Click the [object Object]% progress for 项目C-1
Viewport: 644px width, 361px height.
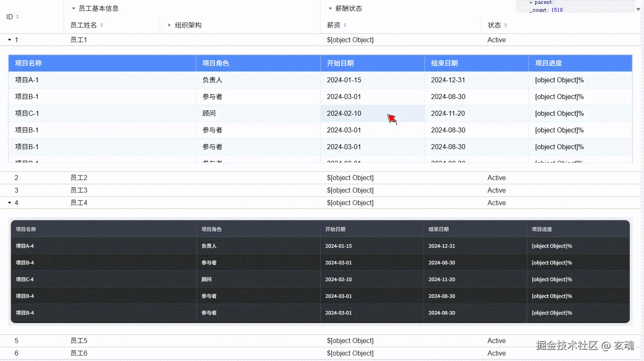[x=559, y=113]
